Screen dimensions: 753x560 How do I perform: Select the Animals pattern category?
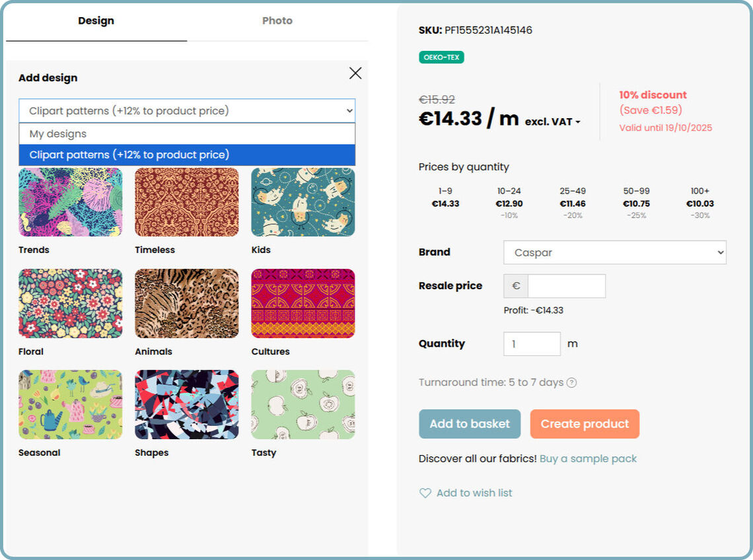pos(187,303)
